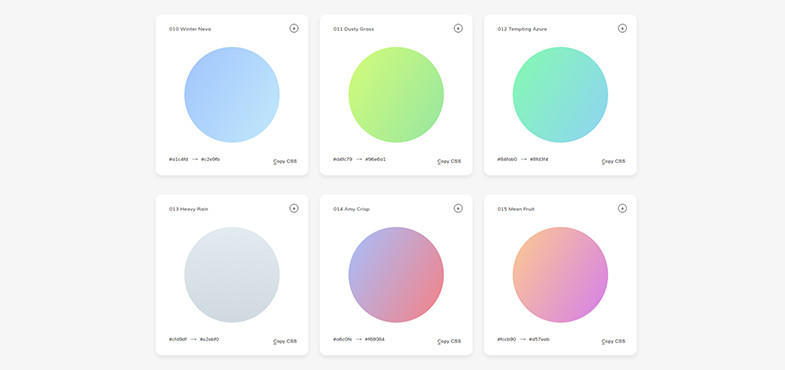Viewport: 785px width, 370px height.
Task: Click the ending hex code of Amy Crisp
Action: 374,339
